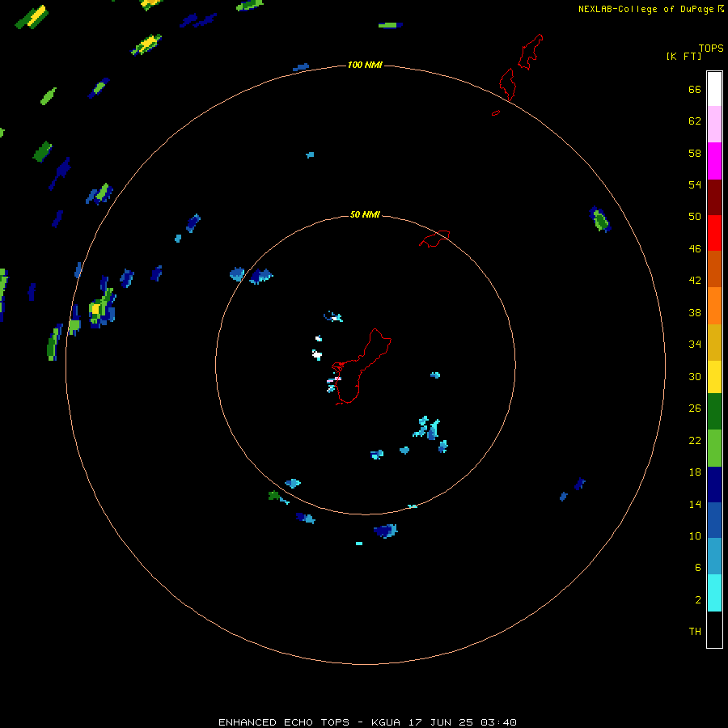Image resolution: width=728 pixels, height=728 pixels.
Task: Click the Rota island outline on 50 NMI ring
Action: click(x=434, y=239)
